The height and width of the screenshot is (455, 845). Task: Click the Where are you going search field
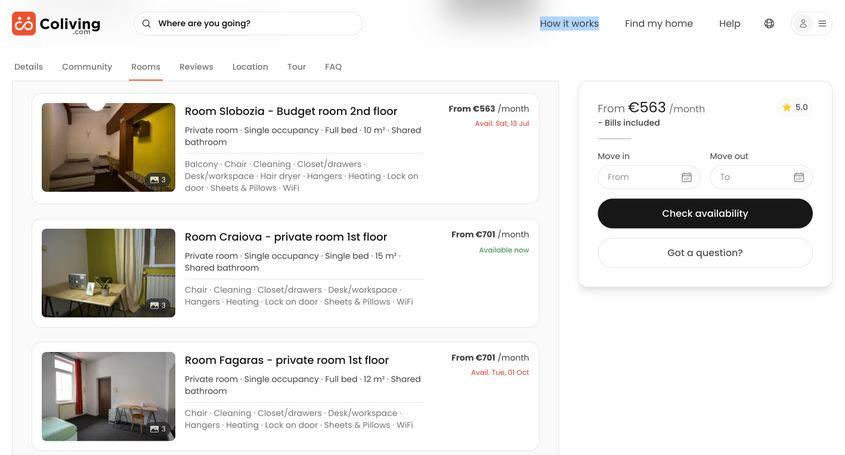click(255, 24)
